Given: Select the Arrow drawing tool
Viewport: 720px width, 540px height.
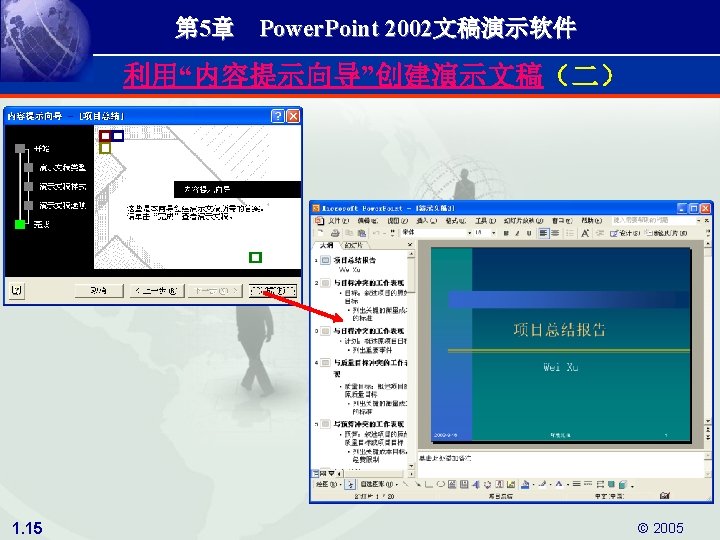Looking at the screenshot, I should tap(417, 484).
